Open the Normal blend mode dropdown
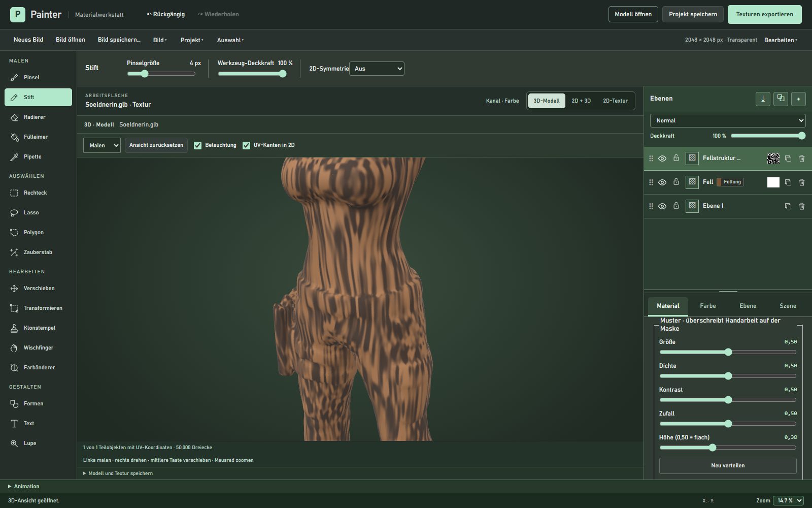The height and width of the screenshot is (508, 812). pos(728,120)
